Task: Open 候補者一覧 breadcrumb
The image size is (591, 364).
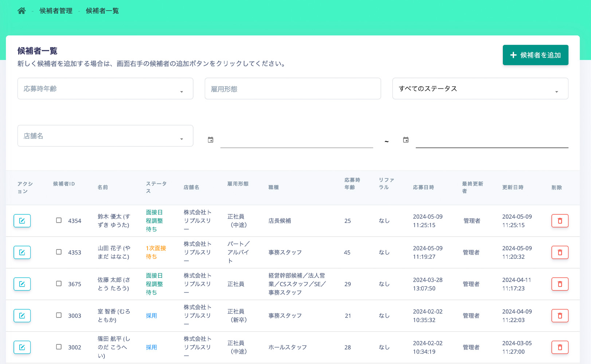Action: pos(102,11)
